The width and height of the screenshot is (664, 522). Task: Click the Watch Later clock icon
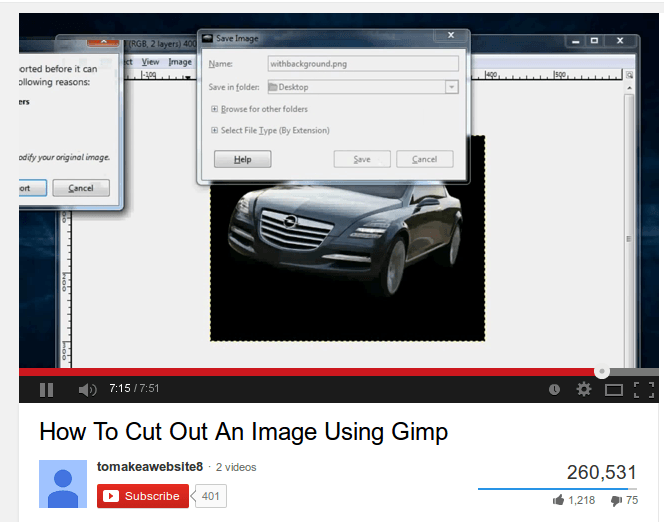554,389
